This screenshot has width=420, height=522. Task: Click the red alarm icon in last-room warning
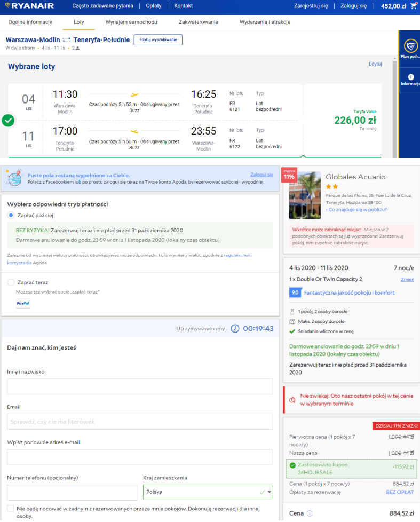click(x=292, y=400)
